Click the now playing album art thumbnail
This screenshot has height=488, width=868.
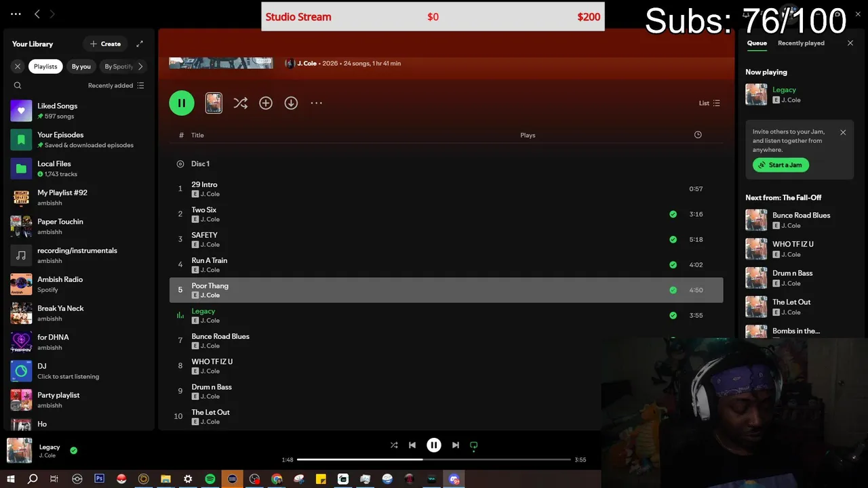pyautogui.click(x=20, y=450)
